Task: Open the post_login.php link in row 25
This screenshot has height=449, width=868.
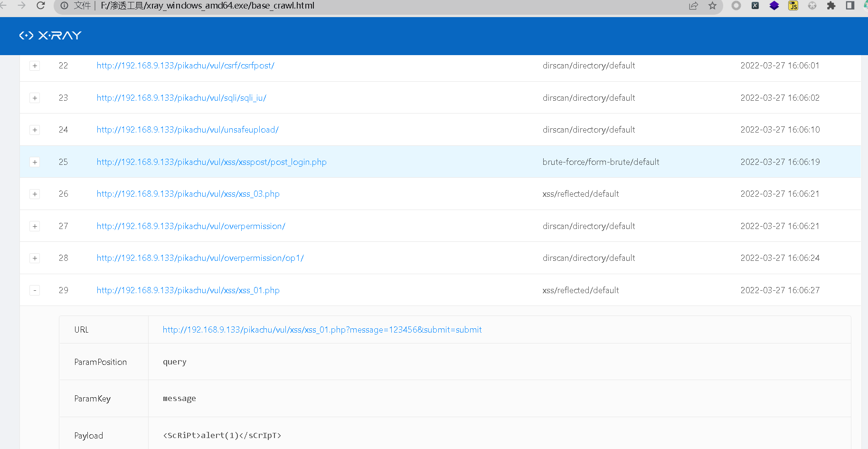Action: pyautogui.click(x=211, y=162)
